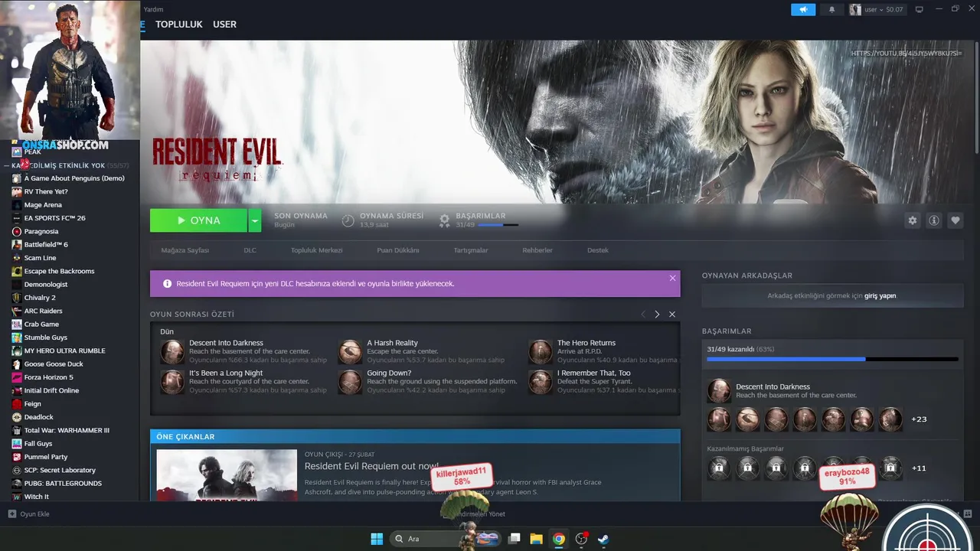Screen dimensions: 980x551
Task: Select Mage Arena in library list
Action: click(x=43, y=205)
